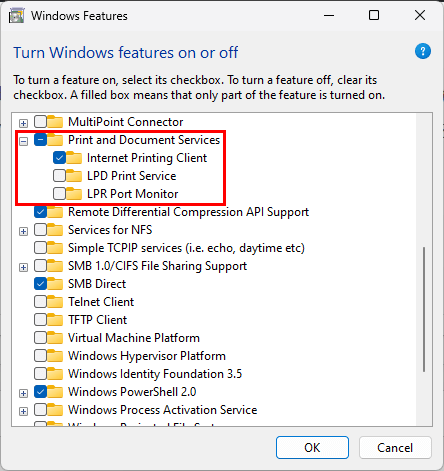This screenshot has height=471, width=444.
Task: Click the Windows Features title bar icon
Action: 16,16
